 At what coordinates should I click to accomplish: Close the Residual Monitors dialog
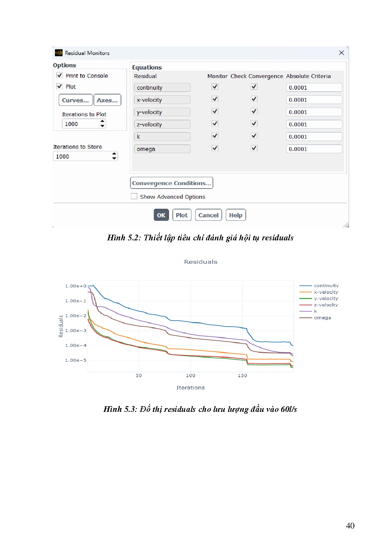(x=341, y=53)
